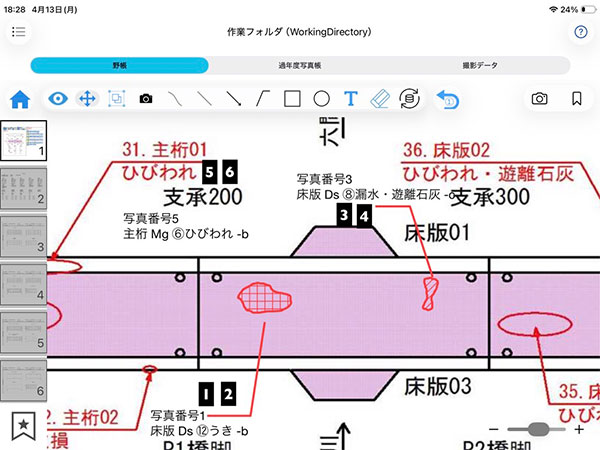Select the arrow line tool
Screen dimensions: 600x450
tap(233, 99)
